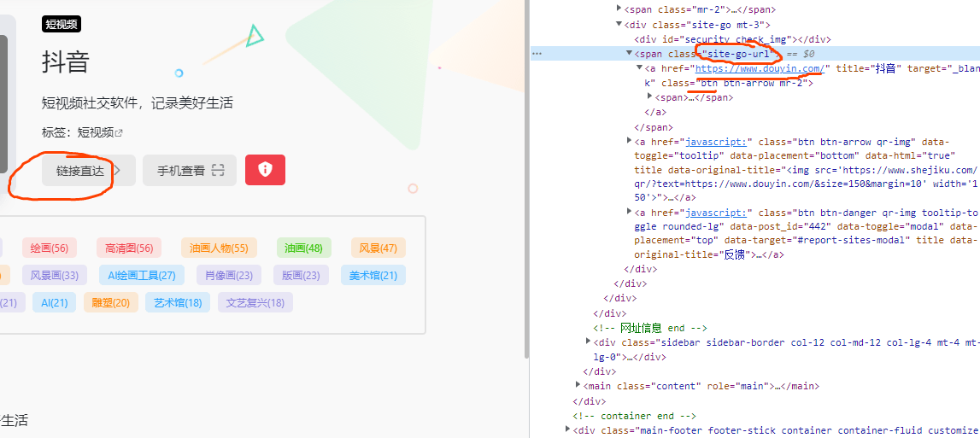The width and height of the screenshot is (980, 438).
Task: Select the AI(21) tag
Action: point(55,302)
